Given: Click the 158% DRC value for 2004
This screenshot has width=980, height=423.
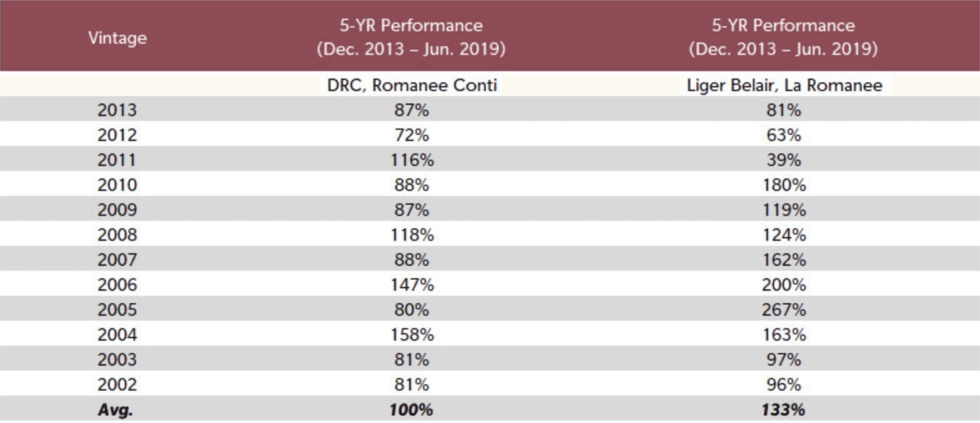Looking at the screenshot, I should 412,335.
